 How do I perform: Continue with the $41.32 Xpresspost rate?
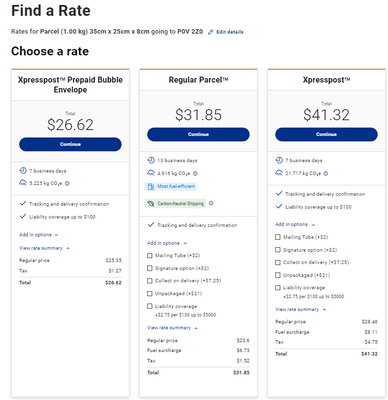(326, 134)
